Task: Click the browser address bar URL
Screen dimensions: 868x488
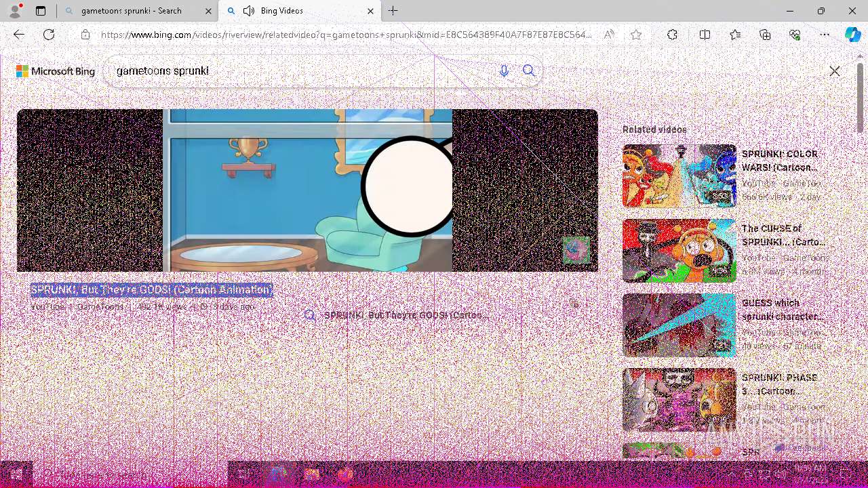Action: pos(346,35)
